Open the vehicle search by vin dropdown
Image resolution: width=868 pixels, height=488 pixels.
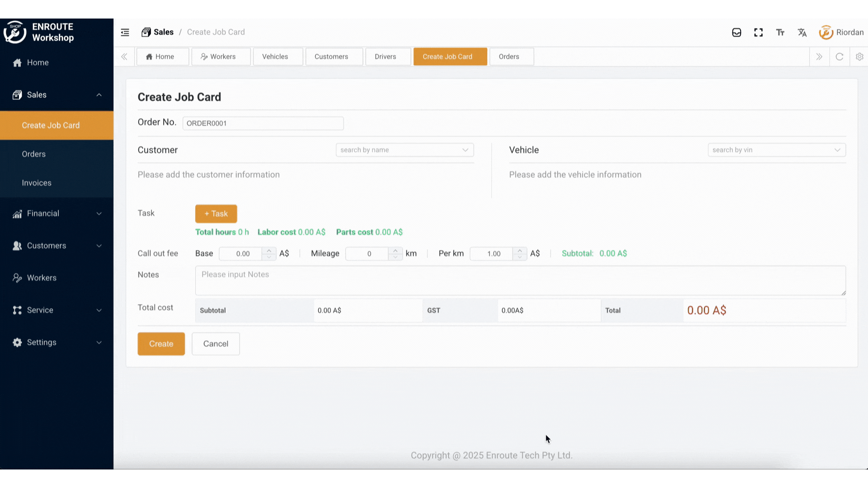776,150
